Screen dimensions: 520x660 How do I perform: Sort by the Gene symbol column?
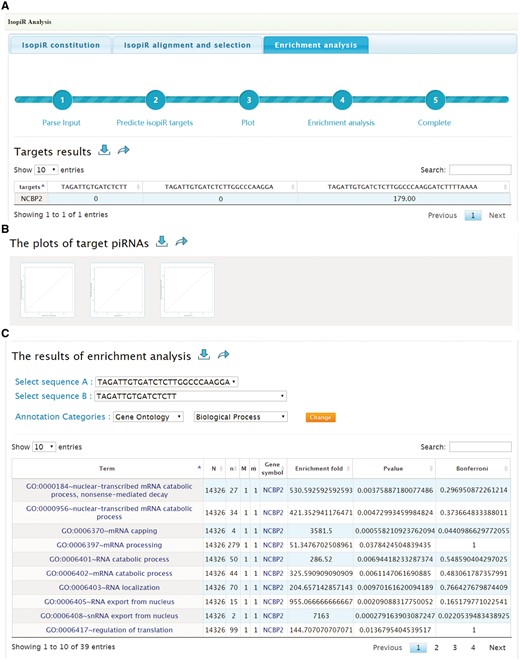point(272,468)
